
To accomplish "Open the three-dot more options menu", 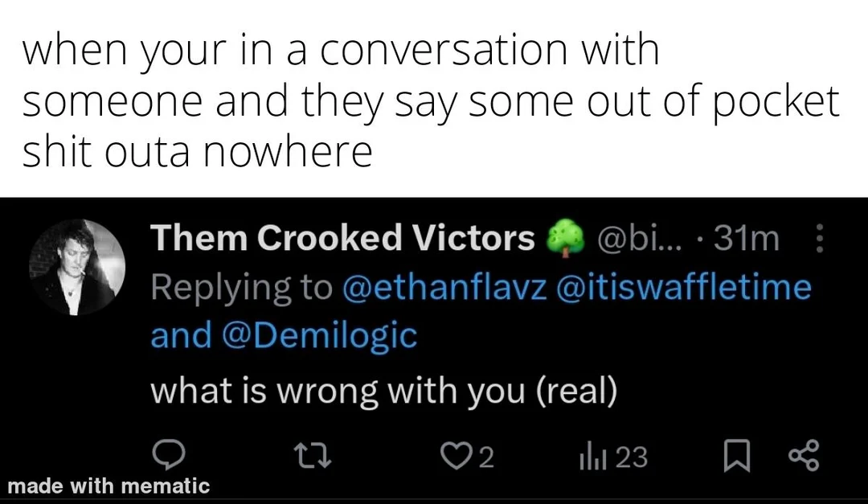I will pos(819,238).
